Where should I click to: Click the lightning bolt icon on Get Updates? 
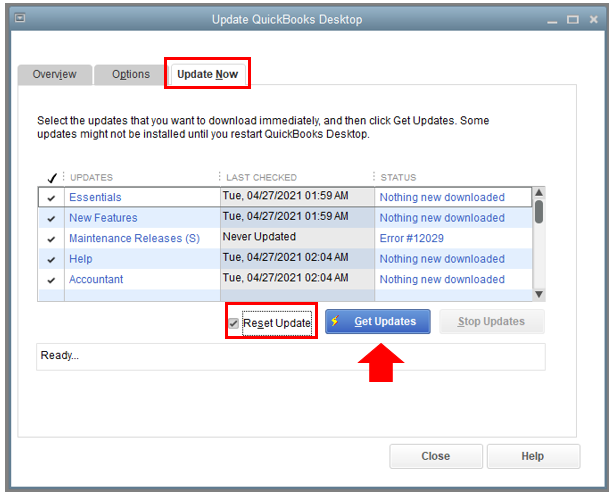335,321
